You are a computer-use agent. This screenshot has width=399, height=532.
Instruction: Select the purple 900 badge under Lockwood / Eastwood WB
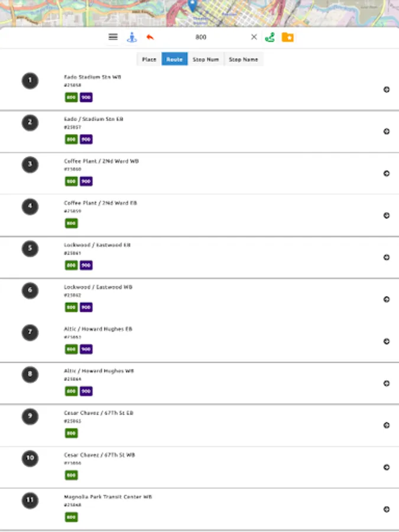(86, 307)
